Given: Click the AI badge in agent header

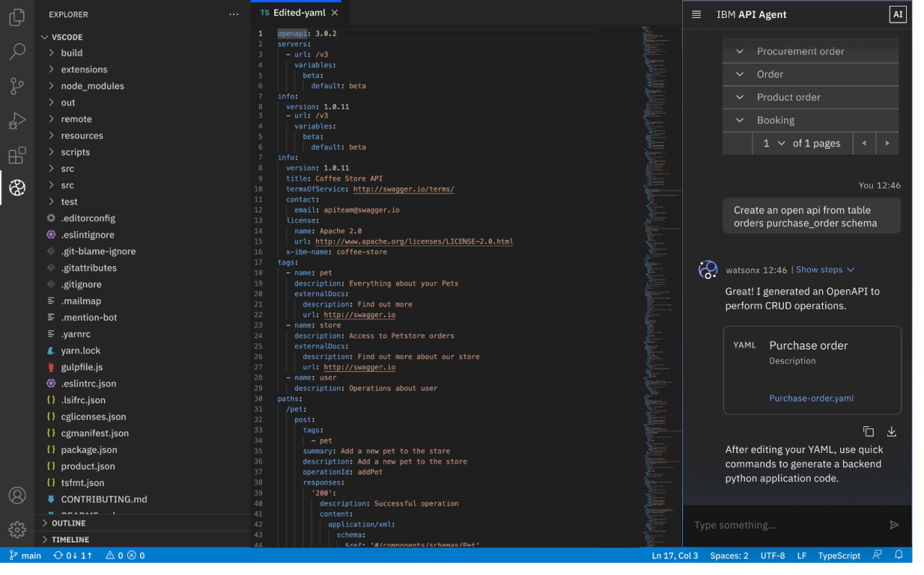Looking at the screenshot, I should click(897, 14).
